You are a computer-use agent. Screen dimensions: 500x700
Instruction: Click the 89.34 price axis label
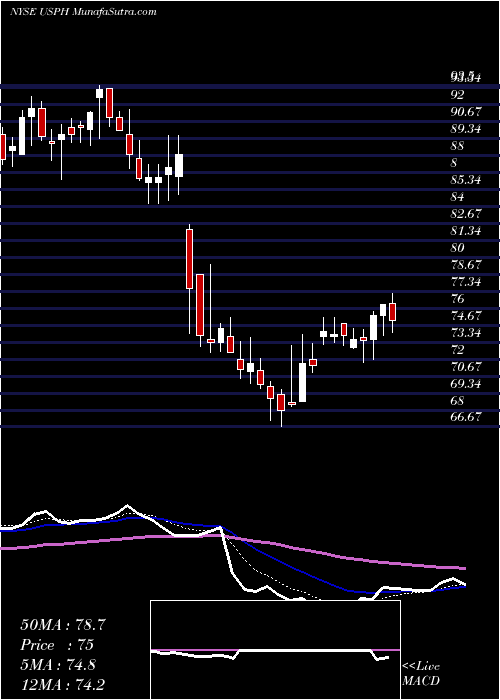466,129
